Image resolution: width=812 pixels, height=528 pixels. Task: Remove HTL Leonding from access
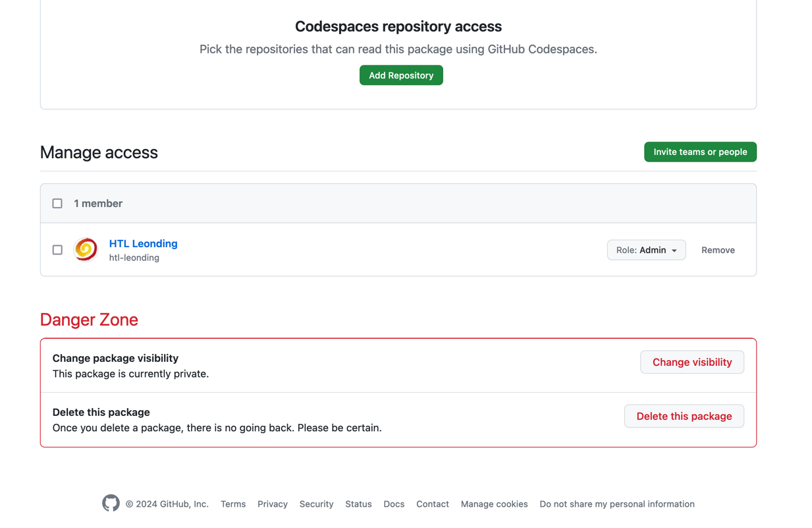point(718,250)
